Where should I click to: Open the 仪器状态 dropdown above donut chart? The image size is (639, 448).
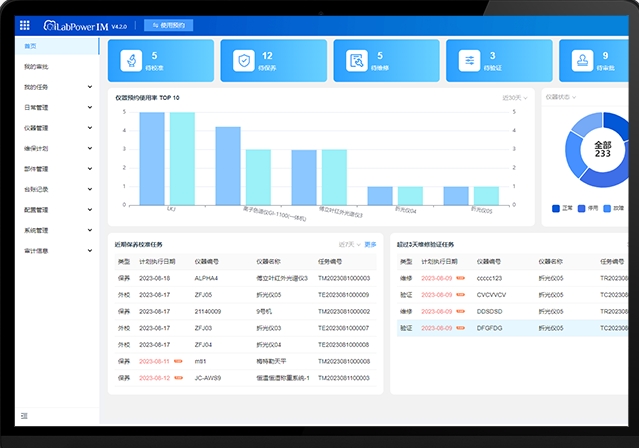tap(561, 97)
